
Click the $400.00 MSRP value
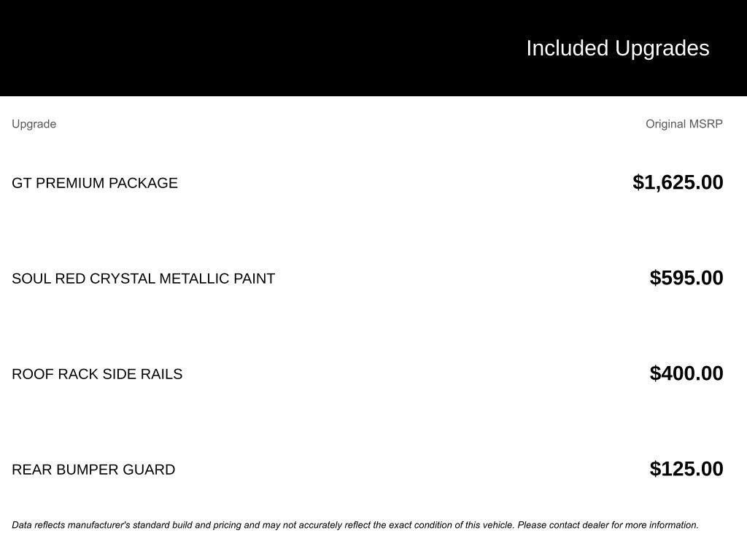686,373
